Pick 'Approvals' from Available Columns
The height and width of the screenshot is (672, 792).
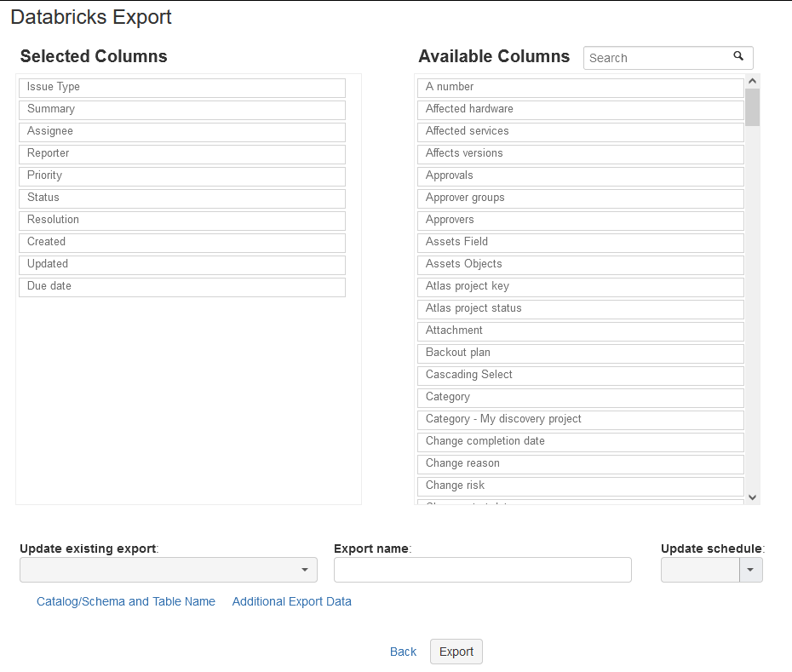[x=581, y=177]
